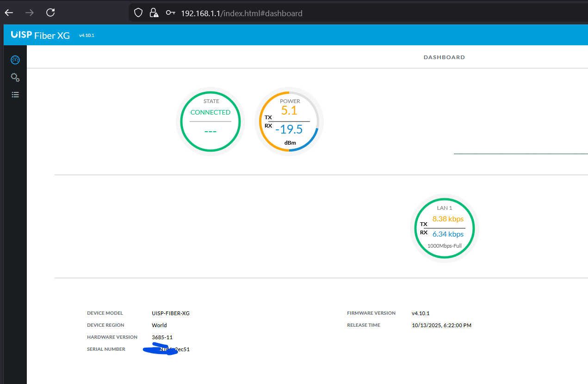The height and width of the screenshot is (384, 588).
Task: Click the DASHBOARD page heading
Action: pos(444,57)
